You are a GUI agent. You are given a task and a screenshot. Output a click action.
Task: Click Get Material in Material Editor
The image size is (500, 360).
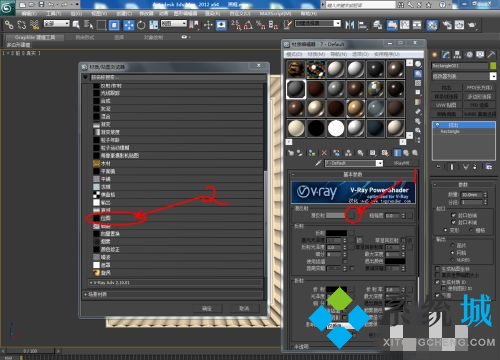coord(291,153)
